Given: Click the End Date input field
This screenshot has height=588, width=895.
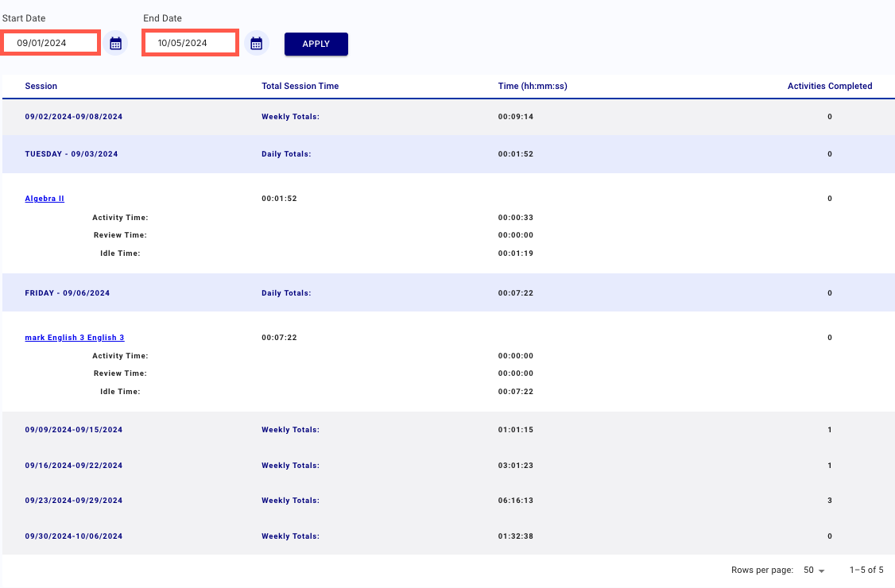Looking at the screenshot, I should click(190, 42).
